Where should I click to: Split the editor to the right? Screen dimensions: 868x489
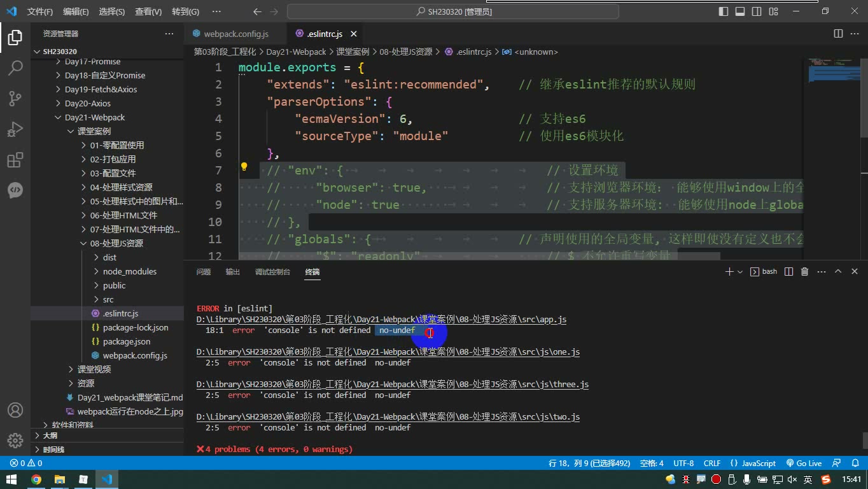(838, 34)
